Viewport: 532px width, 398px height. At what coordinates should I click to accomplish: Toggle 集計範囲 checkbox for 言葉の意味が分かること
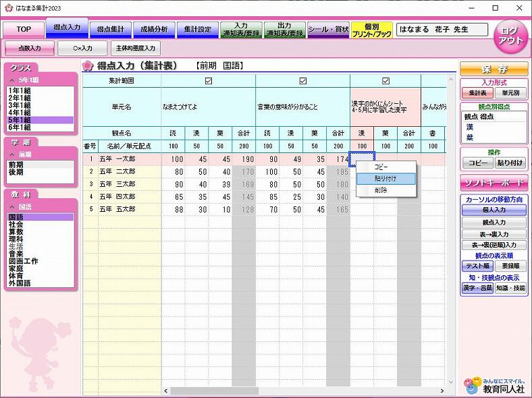click(x=302, y=81)
